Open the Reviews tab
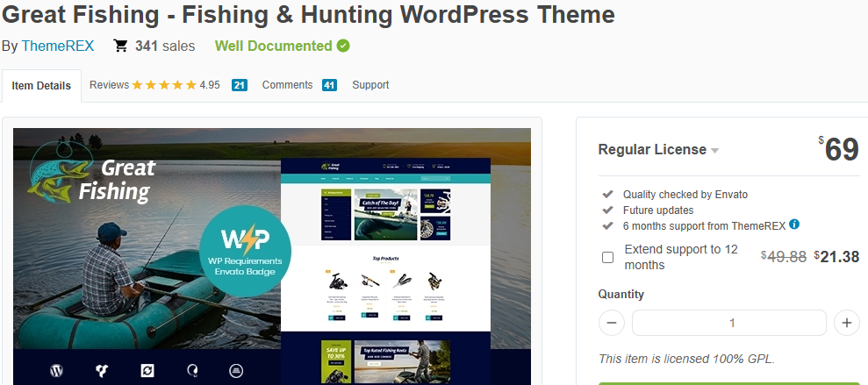Image resolution: width=868 pixels, height=385 pixels. point(109,85)
